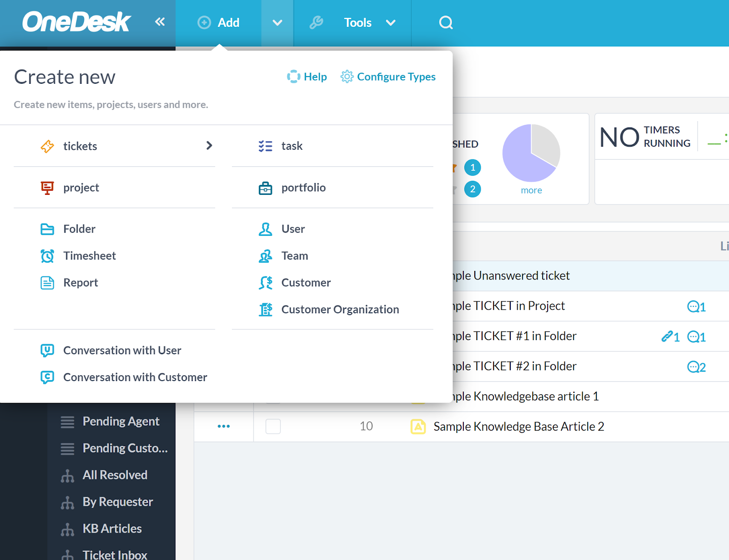The image size is (729, 560).
Task: Expand the tickets submenu arrow
Action: pos(209,146)
